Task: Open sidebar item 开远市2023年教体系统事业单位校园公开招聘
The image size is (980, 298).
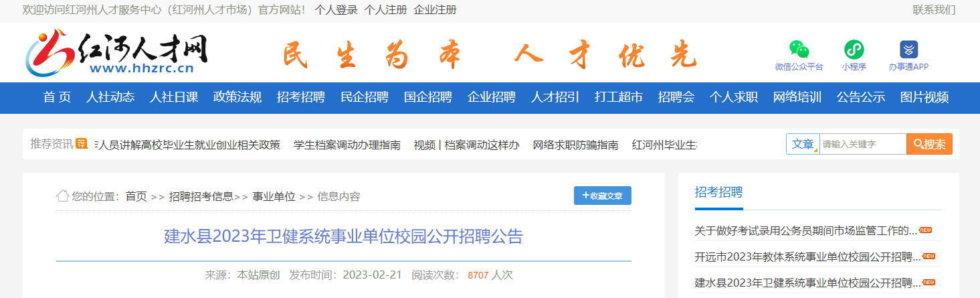Action: 807,256
